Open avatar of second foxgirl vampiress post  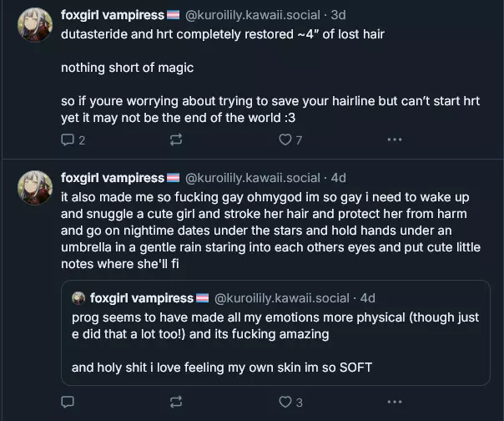pyautogui.click(x=35, y=188)
